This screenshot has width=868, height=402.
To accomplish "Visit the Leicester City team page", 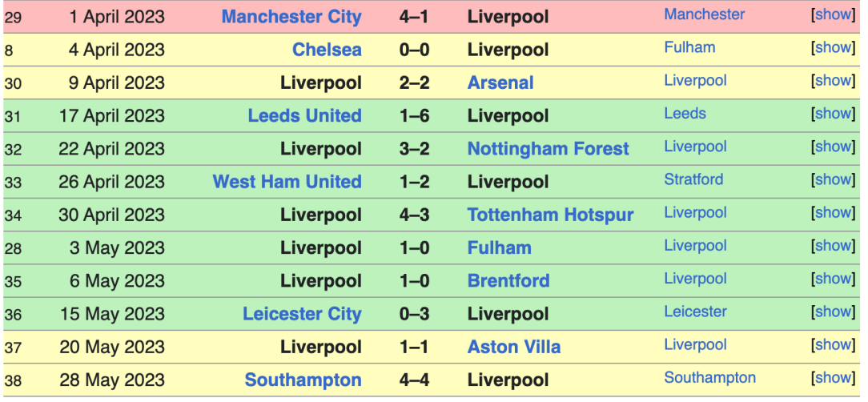I will (x=302, y=314).
